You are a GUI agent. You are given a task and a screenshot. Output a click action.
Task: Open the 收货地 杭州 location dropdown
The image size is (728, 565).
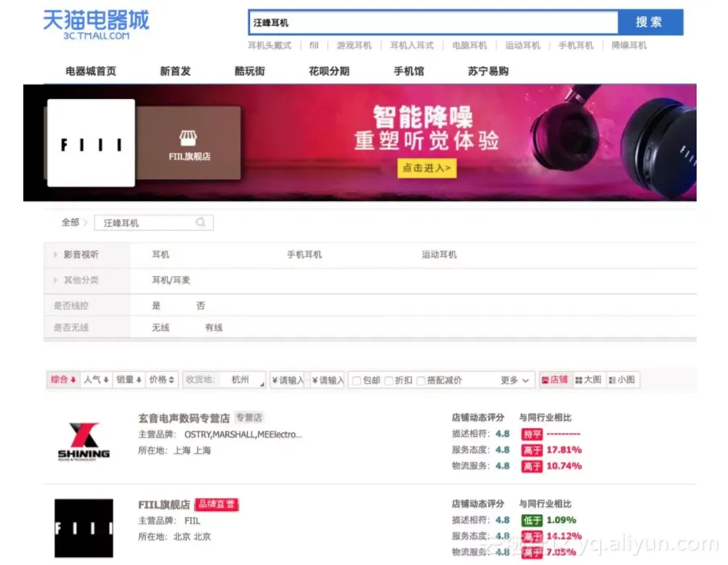point(224,380)
